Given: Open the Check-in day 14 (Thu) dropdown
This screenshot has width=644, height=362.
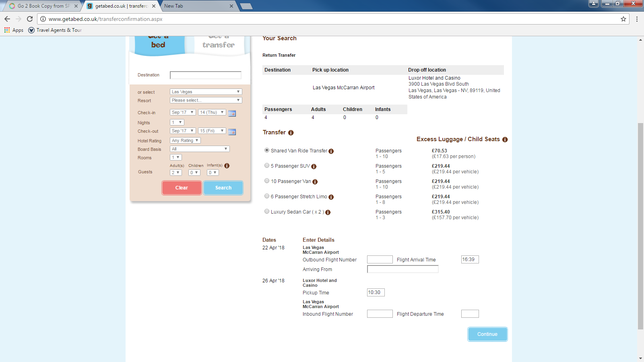Looking at the screenshot, I should pos(212,112).
